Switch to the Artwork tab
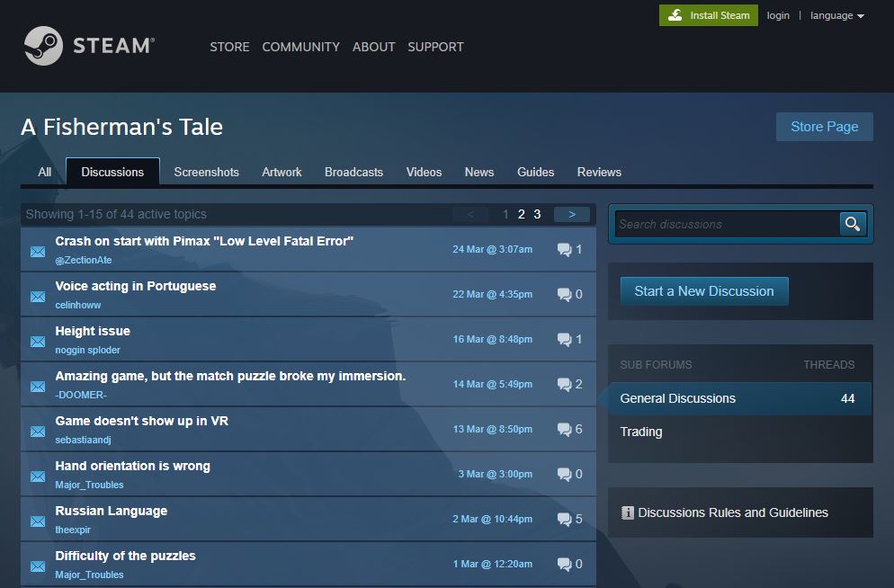Screen dimensions: 894x588 [282, 172]
